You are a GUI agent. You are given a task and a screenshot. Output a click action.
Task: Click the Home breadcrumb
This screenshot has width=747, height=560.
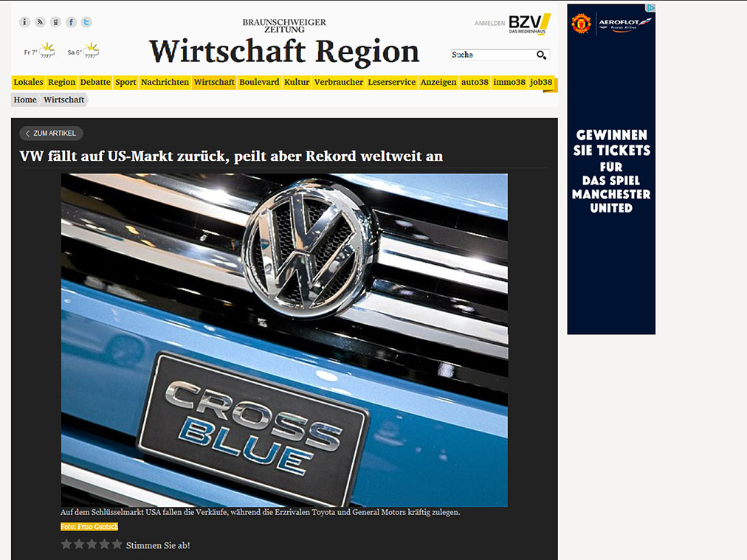click(25, 100)
